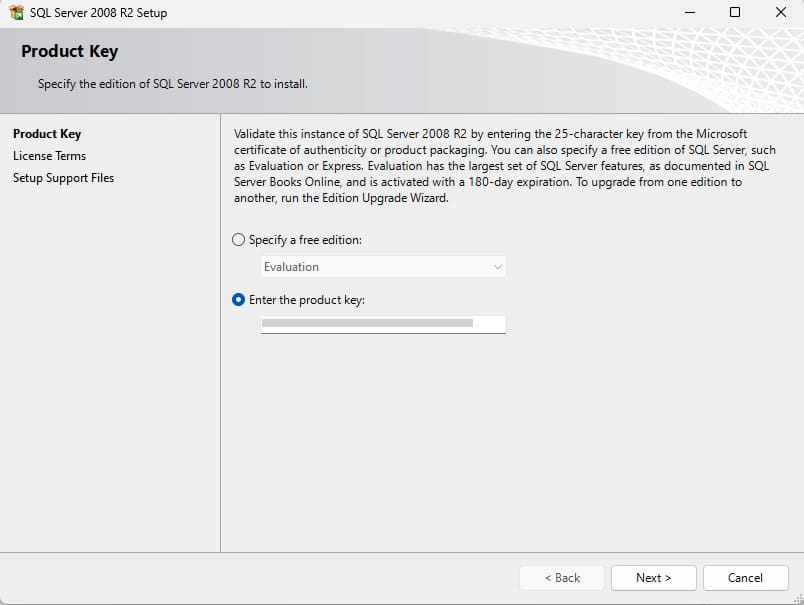The image size is (804, 605).
Task: Click the 'Enter the product key:' label text
Action: 307,300
